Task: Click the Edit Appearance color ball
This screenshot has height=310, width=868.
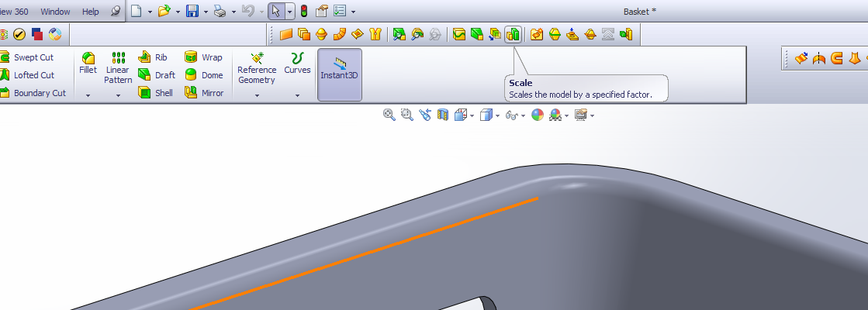Action: click(538, 115)
